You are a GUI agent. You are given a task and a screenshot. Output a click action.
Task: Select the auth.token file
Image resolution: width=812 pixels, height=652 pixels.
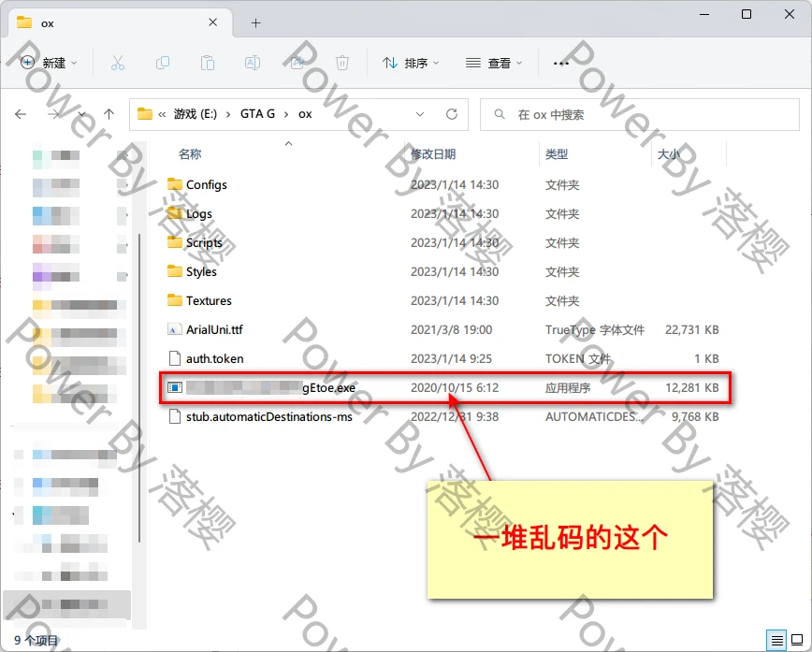click(x=214, y=359)
